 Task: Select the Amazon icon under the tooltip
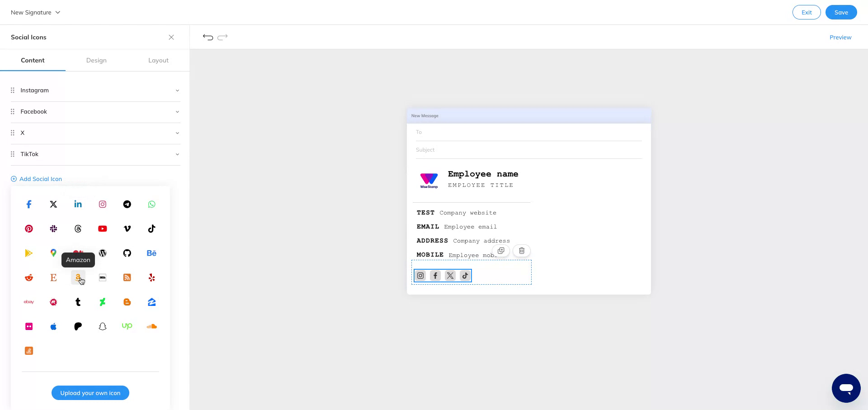tap(78, 277)
